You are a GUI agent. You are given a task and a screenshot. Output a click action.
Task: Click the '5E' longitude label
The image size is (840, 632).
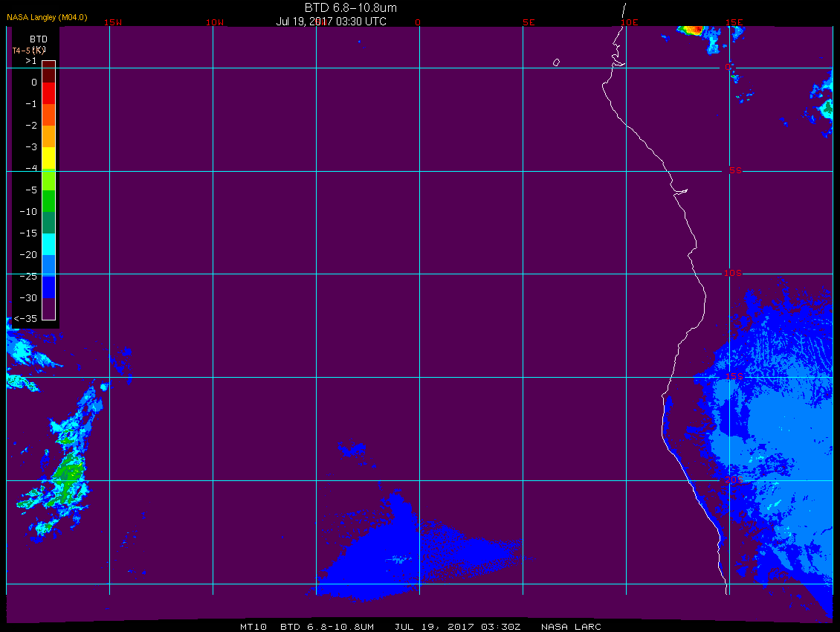coord(529,22)
